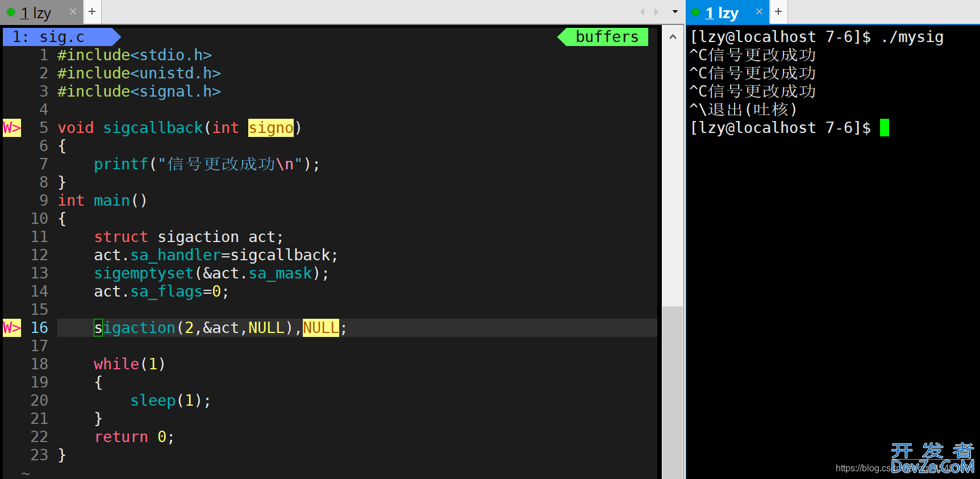Click scrollbar up arrow of left pane
980x479 pixels.
tap(673, 37)
